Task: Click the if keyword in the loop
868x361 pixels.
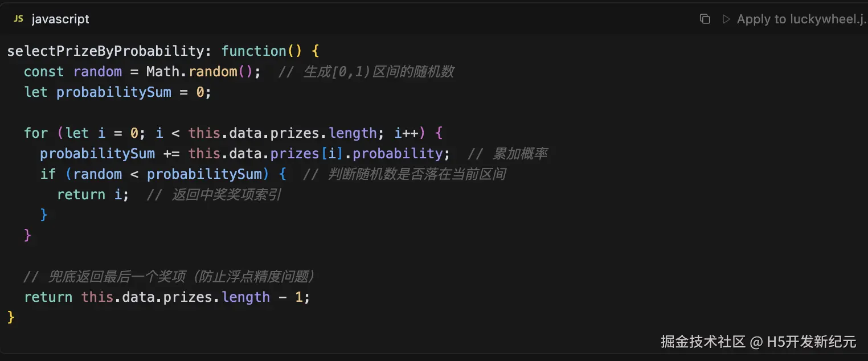Action: [48, 174]
